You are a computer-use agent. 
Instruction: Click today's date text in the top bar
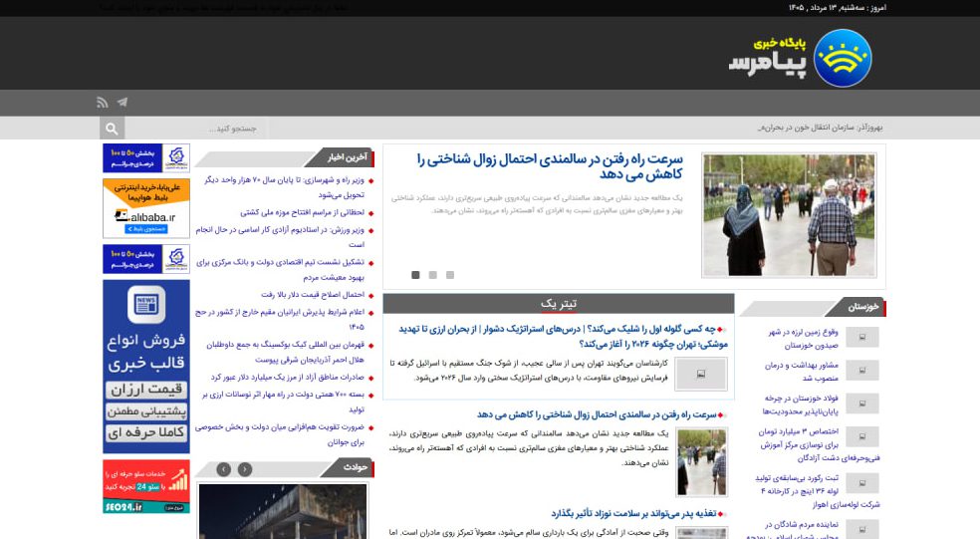(x=837, y=8)
